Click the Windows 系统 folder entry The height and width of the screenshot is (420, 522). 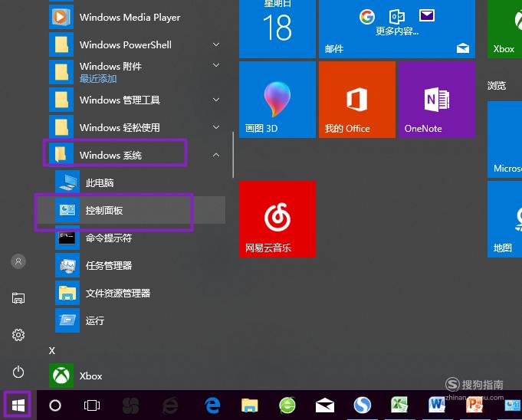tap(137, 155)
